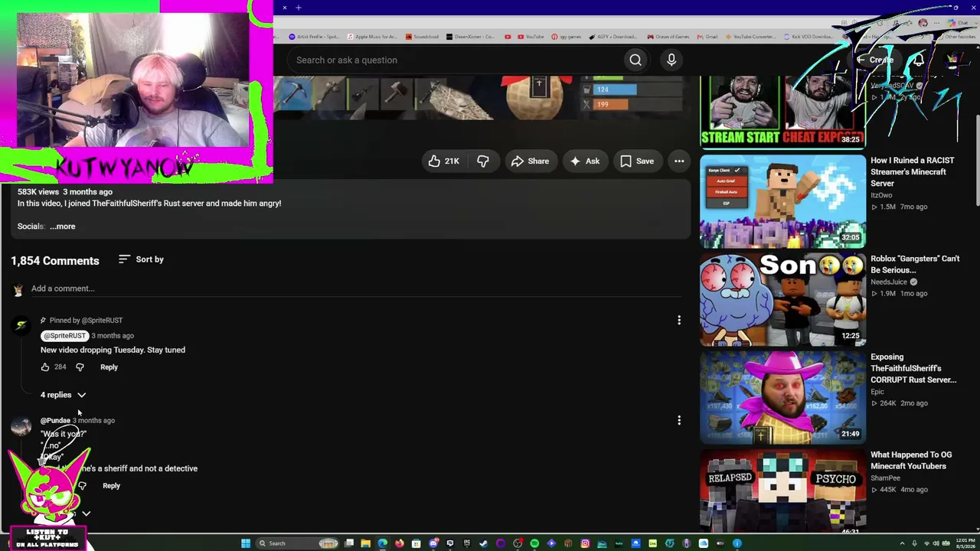Open the Stream Start Cheat Exposed thumbnail

pyautogui.click(x=782, y=111)
